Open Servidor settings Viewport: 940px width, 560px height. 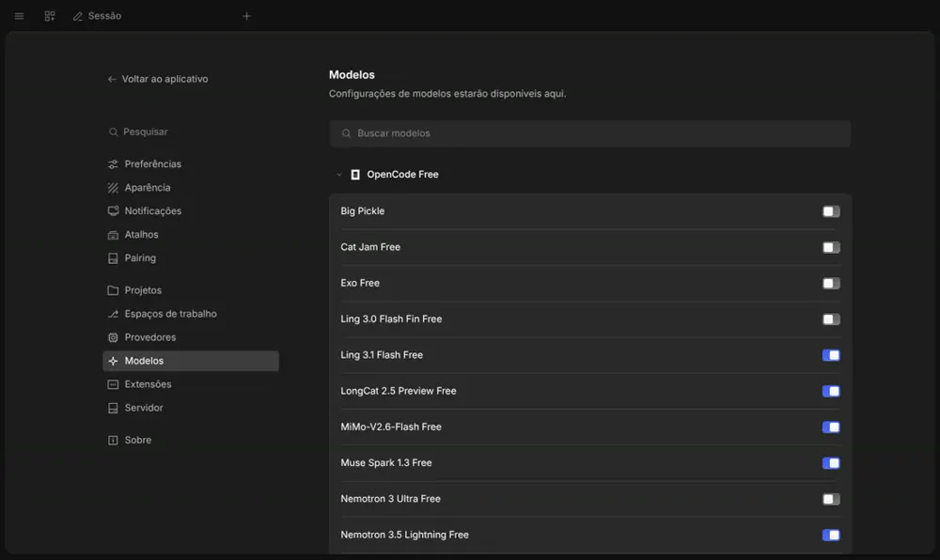point(191,408)
